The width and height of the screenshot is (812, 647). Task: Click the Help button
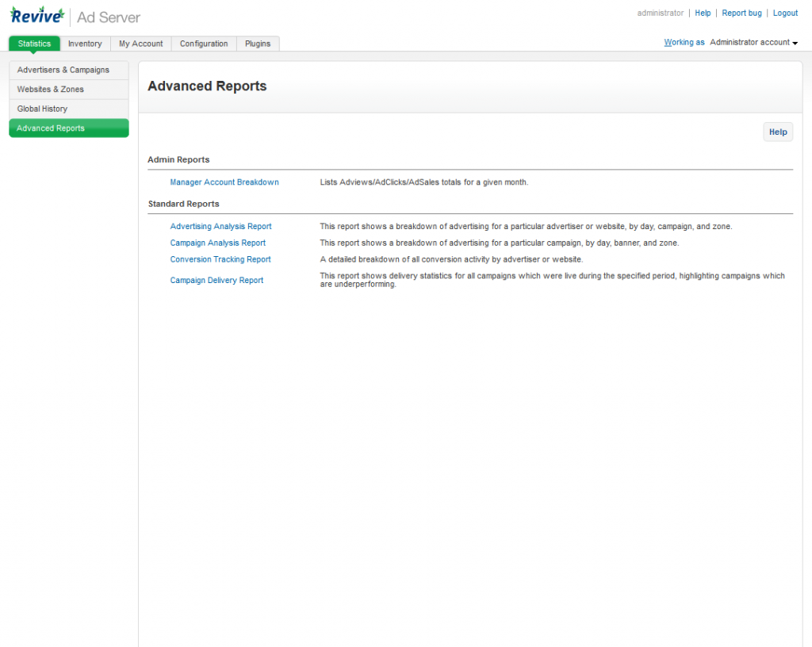click(x=777, y=132)
